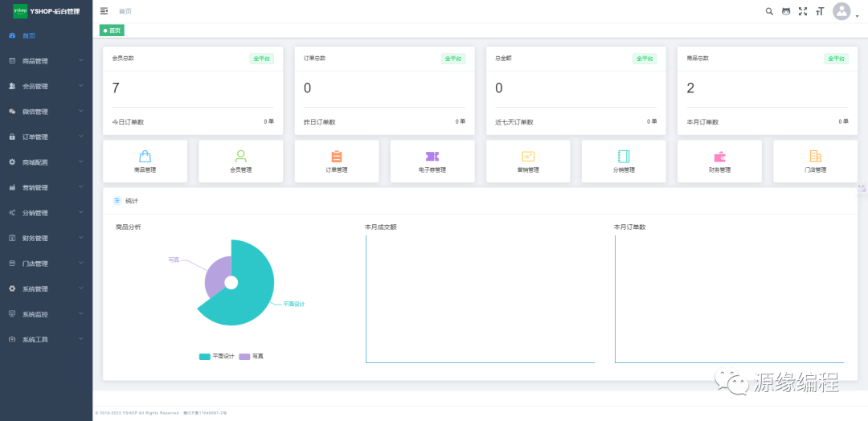Viewport: 868px width, 421px height.
Task: Expand 微信管理 sidebar chevron
Action: click(81, 111)
